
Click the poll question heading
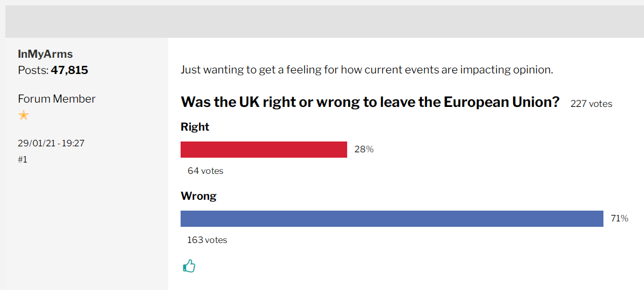coord(370,102)
